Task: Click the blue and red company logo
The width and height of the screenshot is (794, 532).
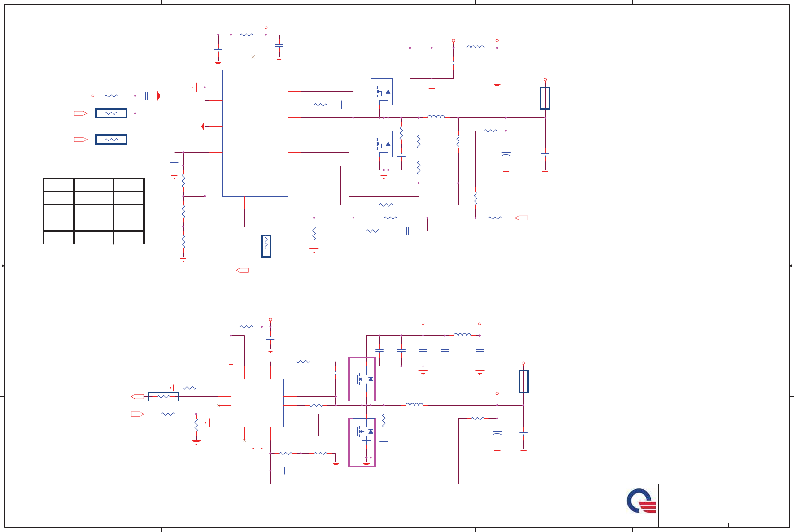Action: (x=641, y=501)
